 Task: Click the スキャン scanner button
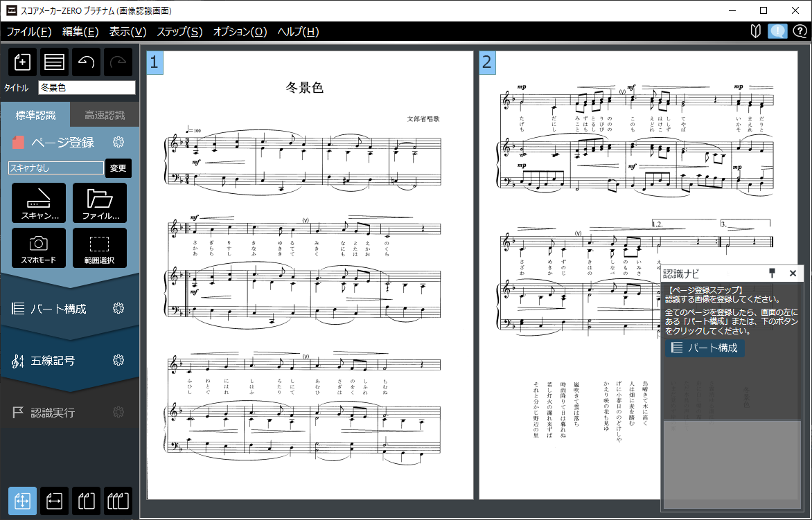pyautogui.click(x=39, y=203)
